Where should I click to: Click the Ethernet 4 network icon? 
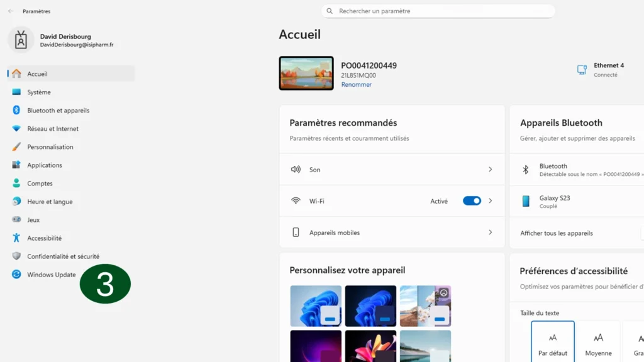582,70
